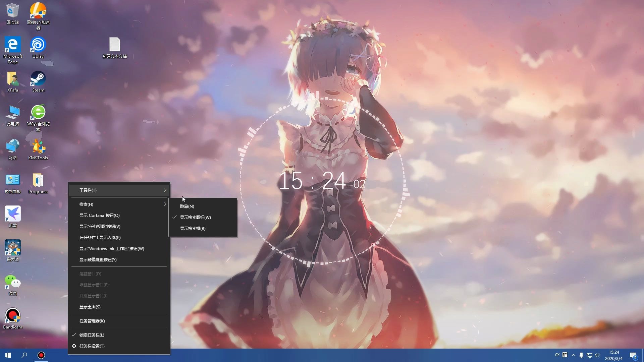Click system clock in taskbar
This screenshot has width=644, height=362.
(x=615, y=355)
